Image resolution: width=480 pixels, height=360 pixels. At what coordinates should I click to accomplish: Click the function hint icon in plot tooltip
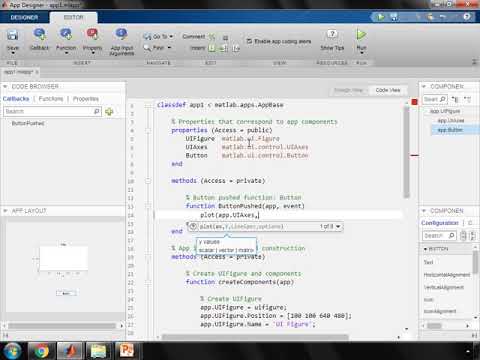pyautogui.click(x=193, y=226)
